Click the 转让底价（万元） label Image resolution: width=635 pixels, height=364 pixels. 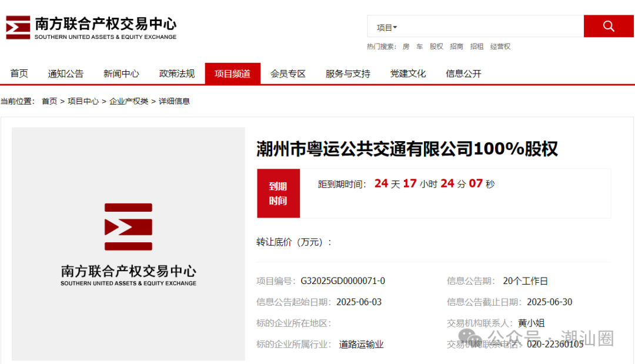point(294,242)
